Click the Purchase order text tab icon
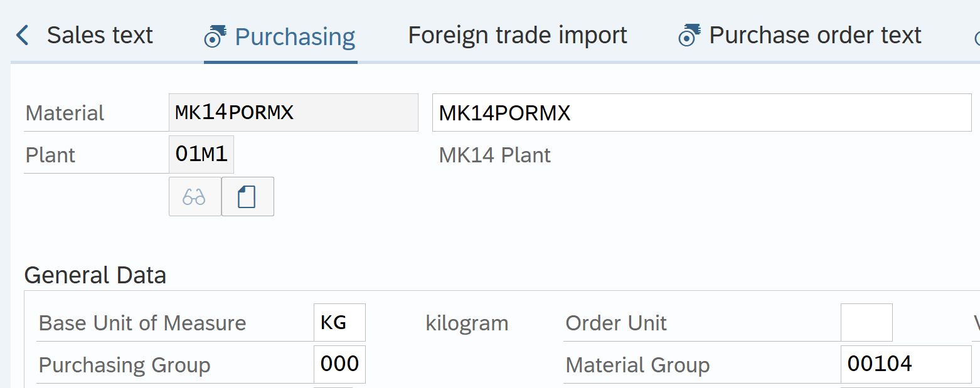Image resolution: width=980 pixels, height=388 pixels. (x=690, y=36)
